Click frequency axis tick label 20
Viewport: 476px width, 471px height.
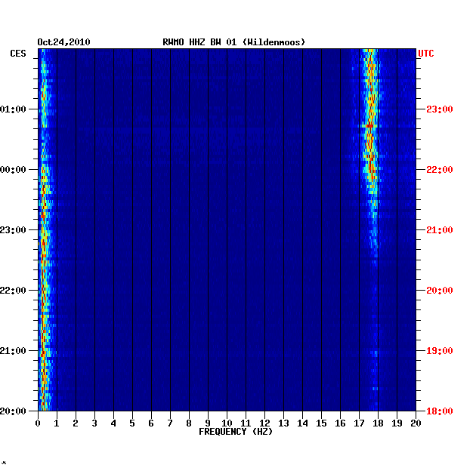pos(416,423)
